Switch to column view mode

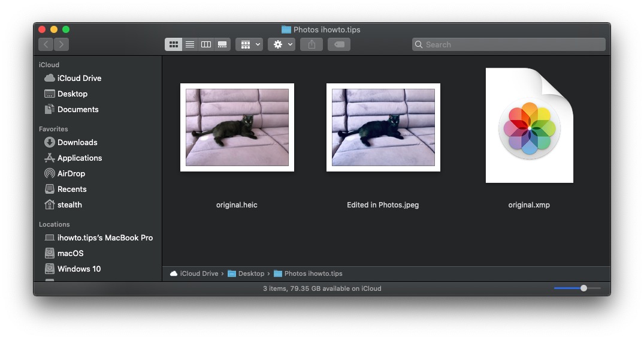pos(206,44)
